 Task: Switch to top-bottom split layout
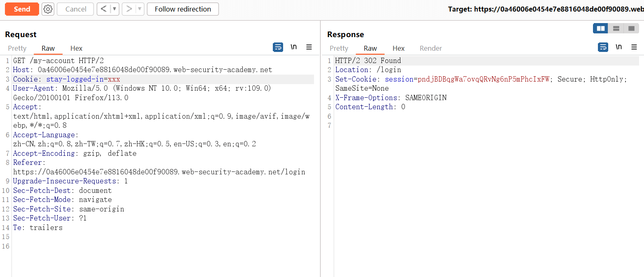(616, 28)
